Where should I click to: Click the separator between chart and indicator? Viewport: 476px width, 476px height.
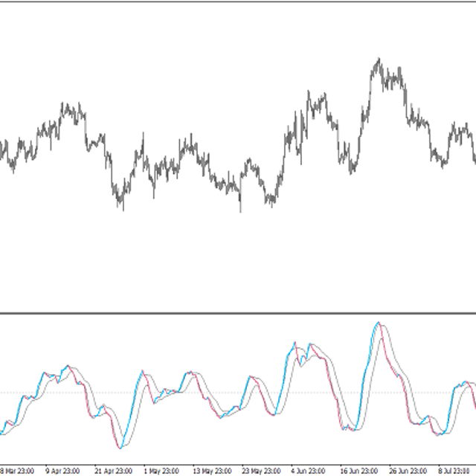(238, 313)
